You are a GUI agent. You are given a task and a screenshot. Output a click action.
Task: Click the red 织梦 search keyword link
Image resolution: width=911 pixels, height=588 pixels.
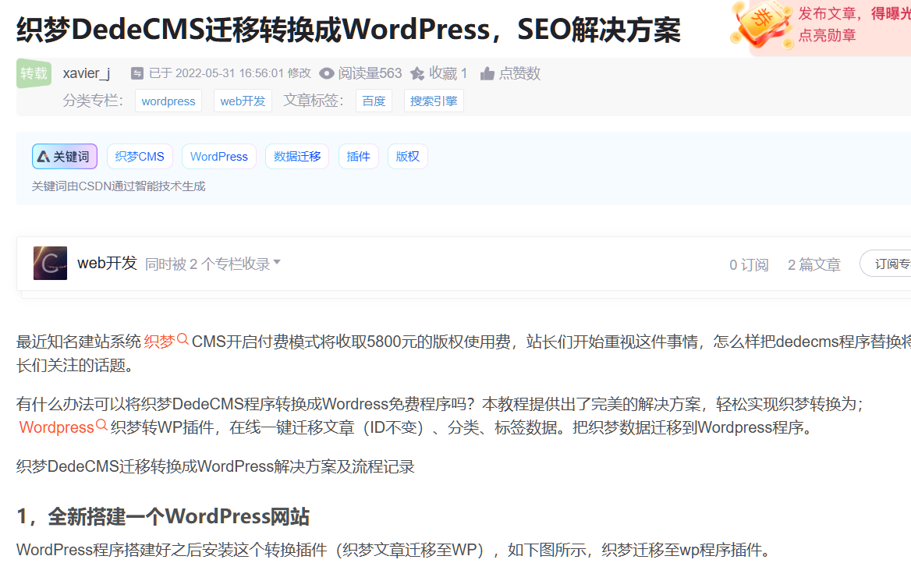click(165, 341)
